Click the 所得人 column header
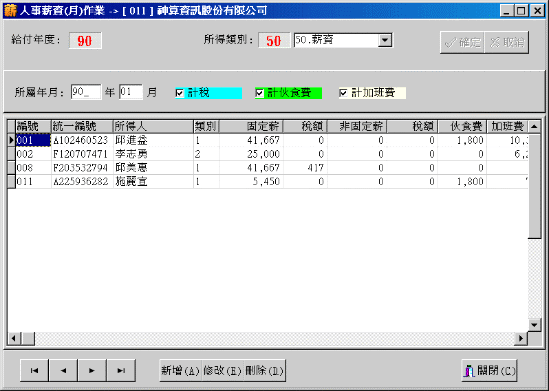549x391 pixels. coord(153,126)
